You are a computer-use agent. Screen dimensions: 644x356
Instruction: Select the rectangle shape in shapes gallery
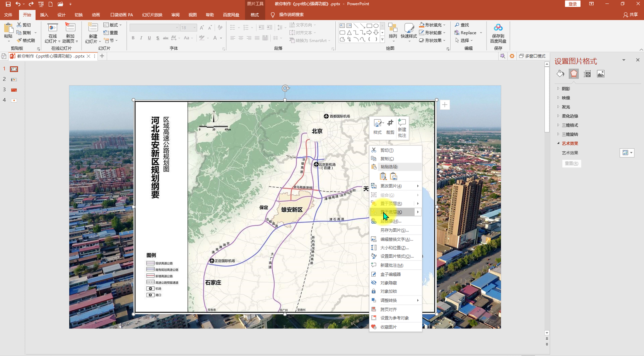coord(369,26)
